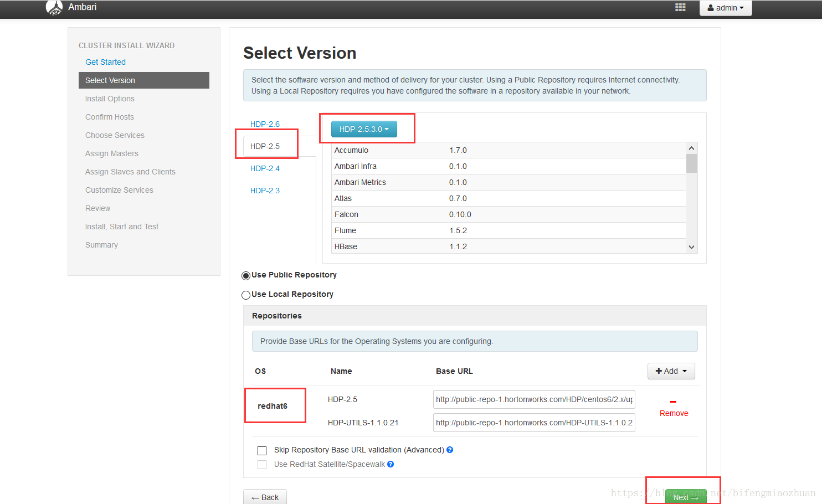822x504 pixels.
Task: Open the admin user dropdown
Action: point(726,8)
